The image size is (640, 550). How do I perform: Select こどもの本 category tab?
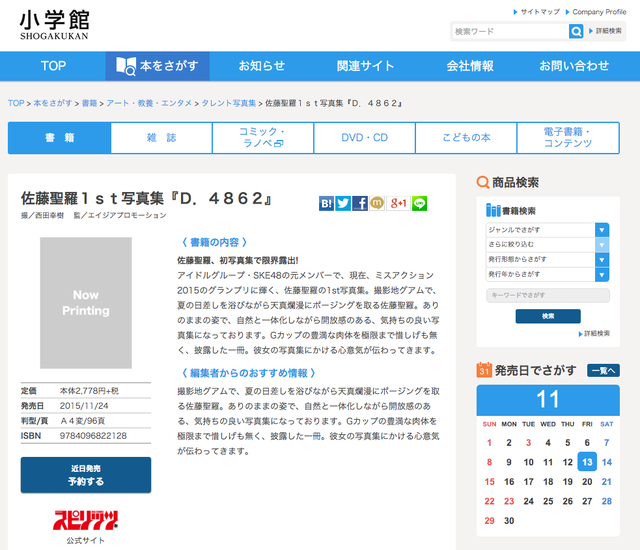click(466, 138)
